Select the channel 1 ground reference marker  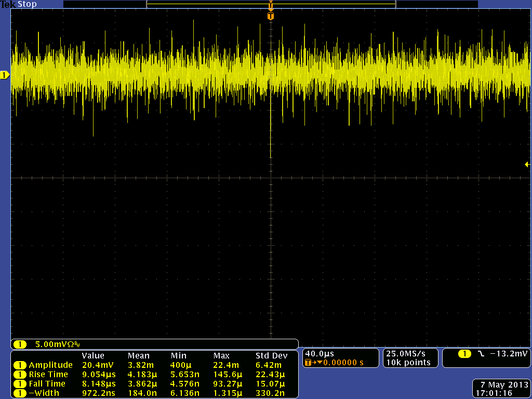(5, 75)
